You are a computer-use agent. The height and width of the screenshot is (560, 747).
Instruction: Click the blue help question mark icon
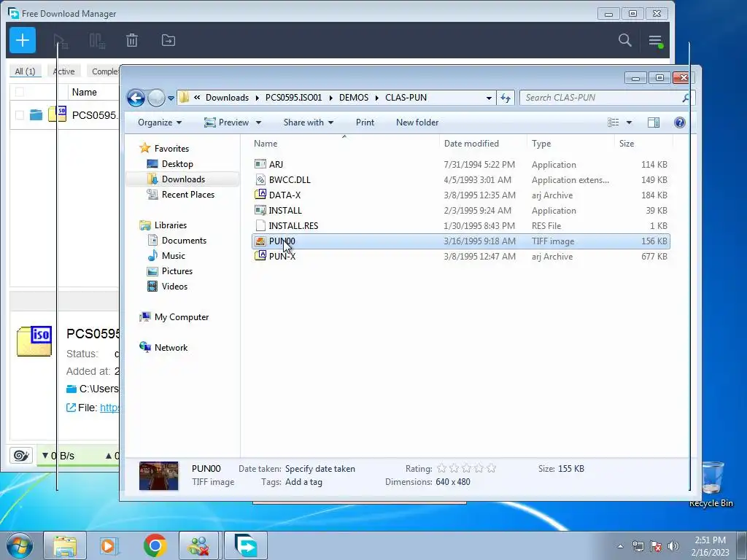click(679, 122)
